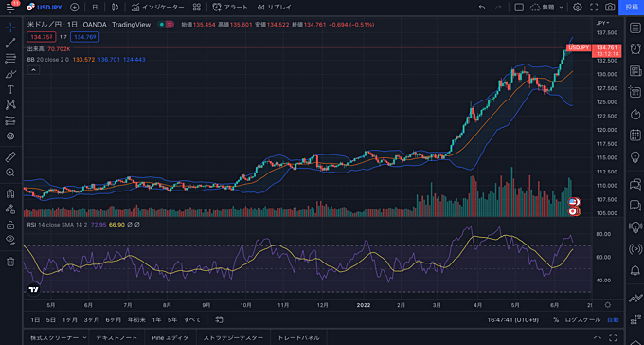Select the crosshair cursor tool
The image size is (644, 345).
[x=10, y=27]
